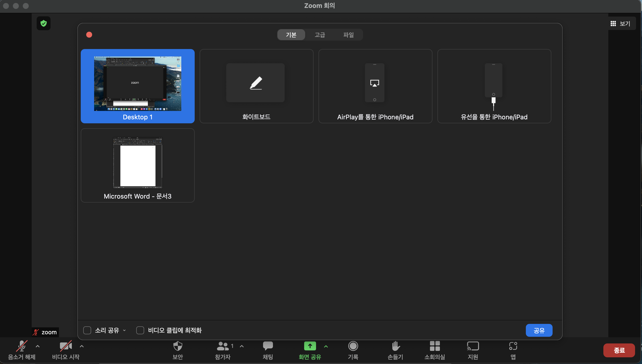
Task: Raise hand with 손들기 icon
Action: (396, 346)
